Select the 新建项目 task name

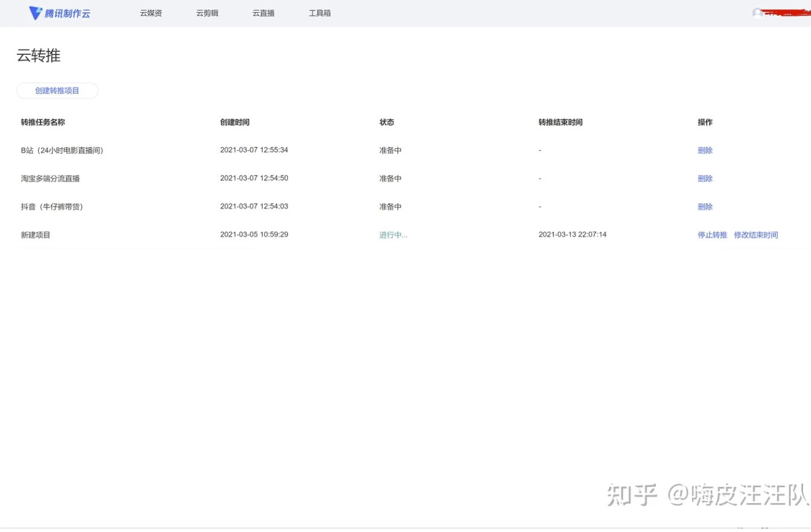(36, 235)
